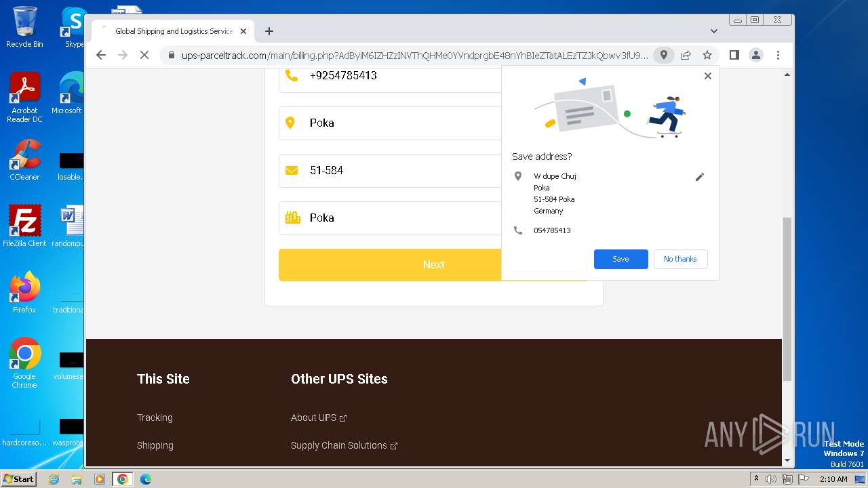Viewport: 868px width, 488px height.
Task: Open the Tracking footer link
Action: click(155, 418)
